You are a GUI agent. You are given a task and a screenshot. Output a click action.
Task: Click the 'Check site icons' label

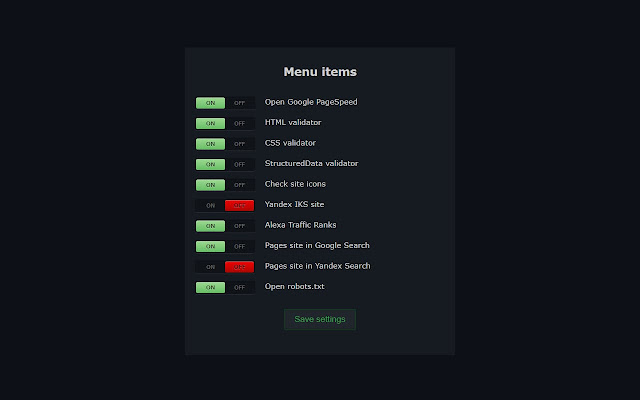(x=295, y=184)
